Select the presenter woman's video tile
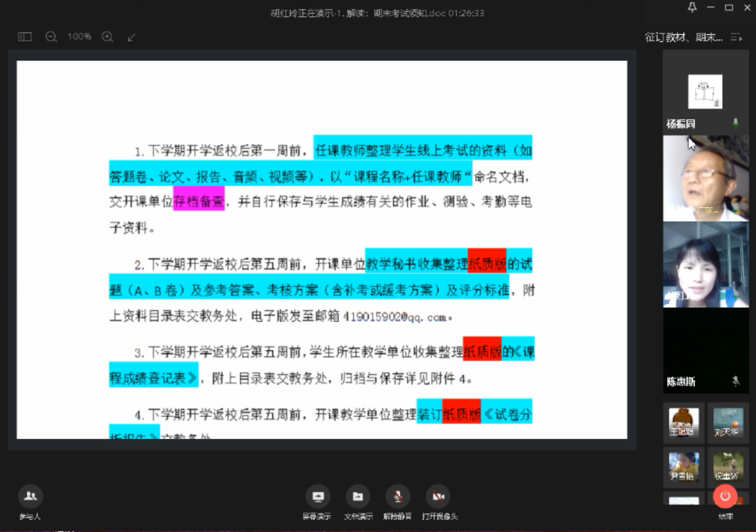The height and width of the screenshot is (532, 756). click(x=706, y=264)
